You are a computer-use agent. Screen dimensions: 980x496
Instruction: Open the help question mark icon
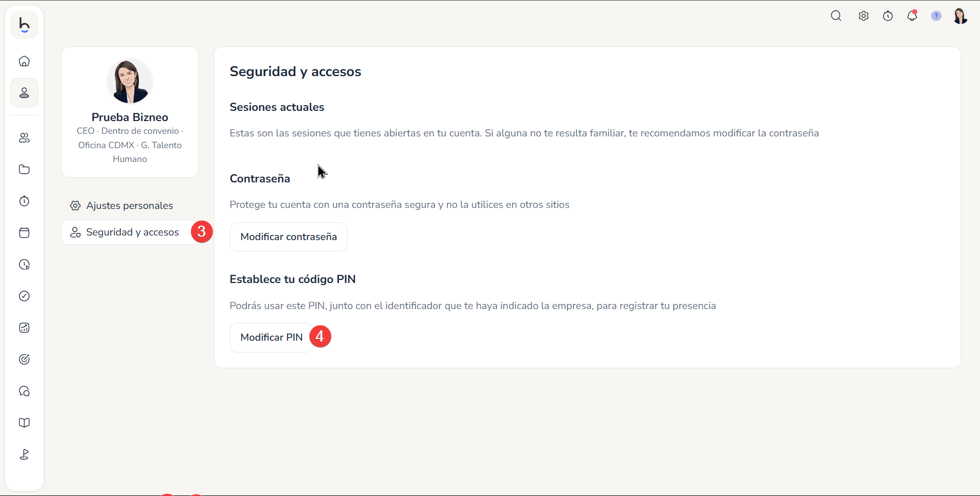pyautogui.click(x=936, y=16)
